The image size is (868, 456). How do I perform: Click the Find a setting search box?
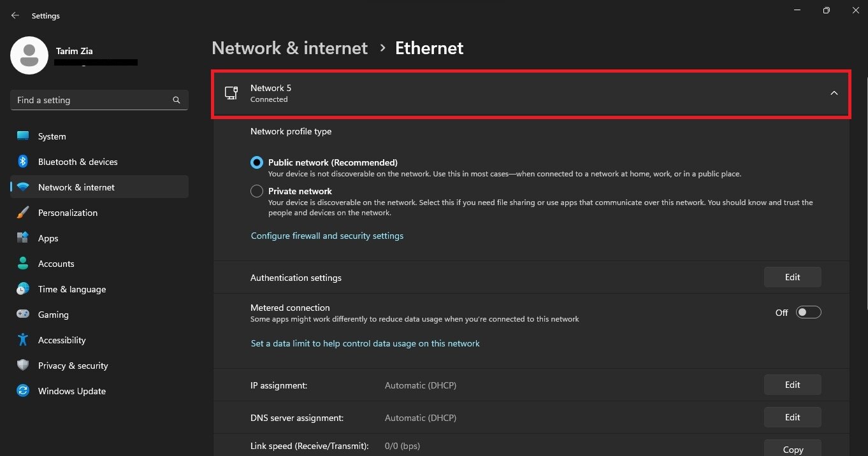[x=92, y=100]
